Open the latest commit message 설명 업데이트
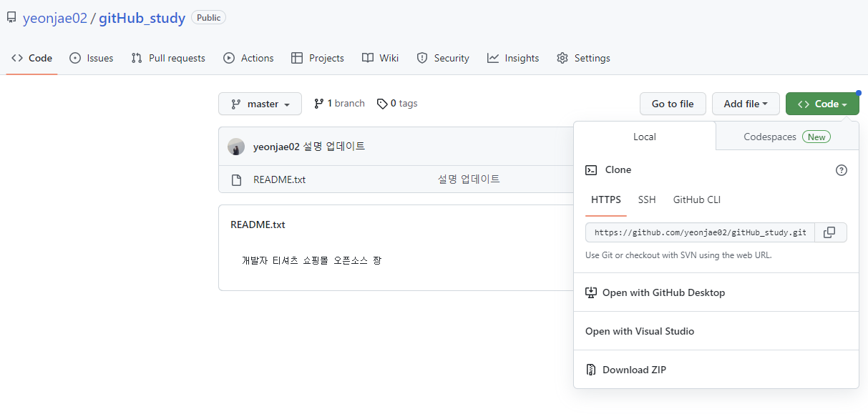The height and width of the screenshot is (414, 868). tap(334, 147)
